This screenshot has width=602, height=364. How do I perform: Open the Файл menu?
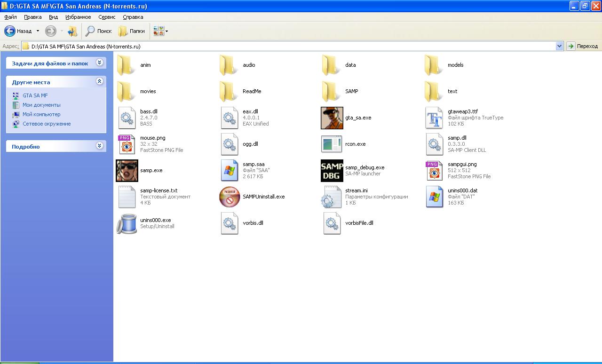click(10, 17)
